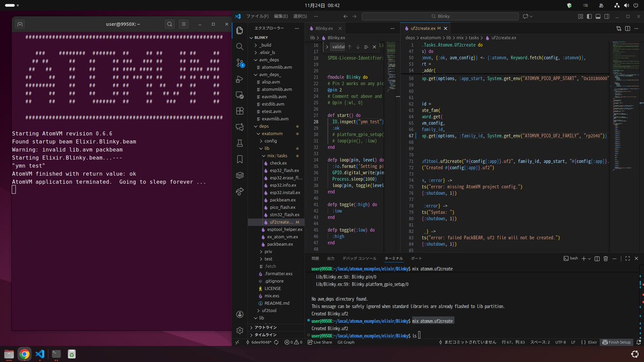This screenshot has width=644, height=362.
Task: Click Finish Setup in the status bar
Action: point(617,342)
